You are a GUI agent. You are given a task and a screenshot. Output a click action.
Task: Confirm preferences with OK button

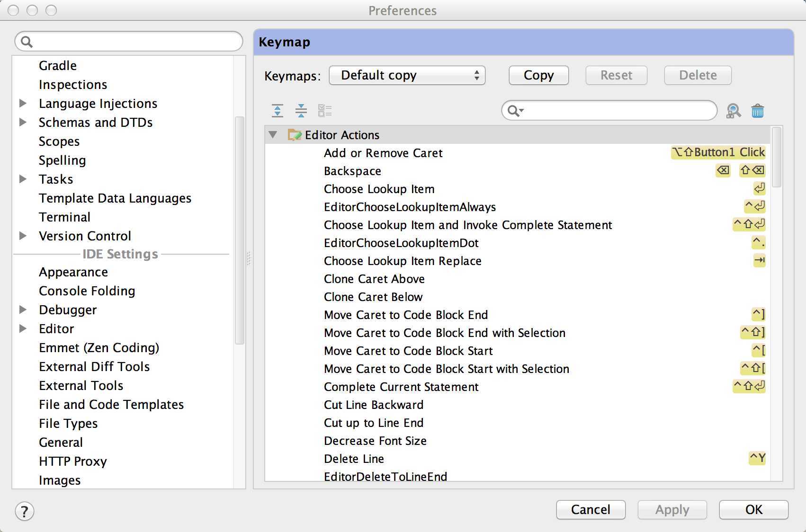(x=754, y=510)
